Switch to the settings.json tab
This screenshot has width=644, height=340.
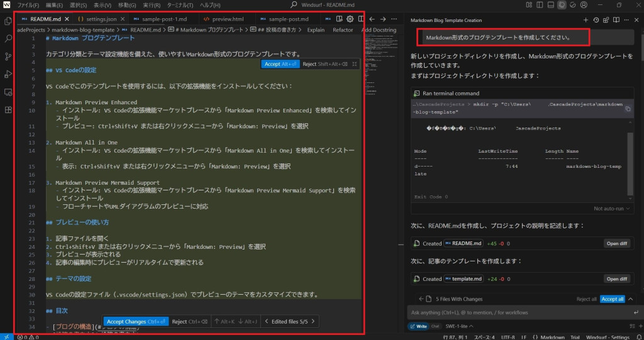[x=101, y=19]
